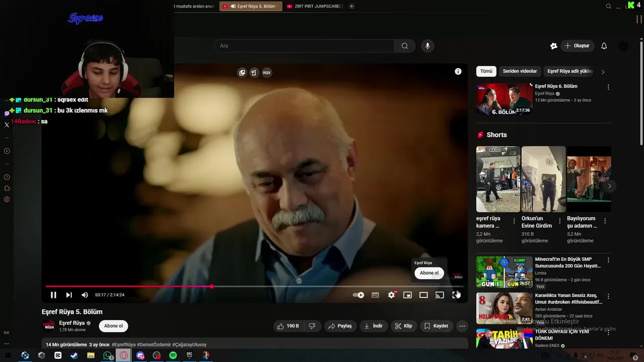Click the Oluştur create button
This screenshot has height=362, width=644.
pos(578,46)
